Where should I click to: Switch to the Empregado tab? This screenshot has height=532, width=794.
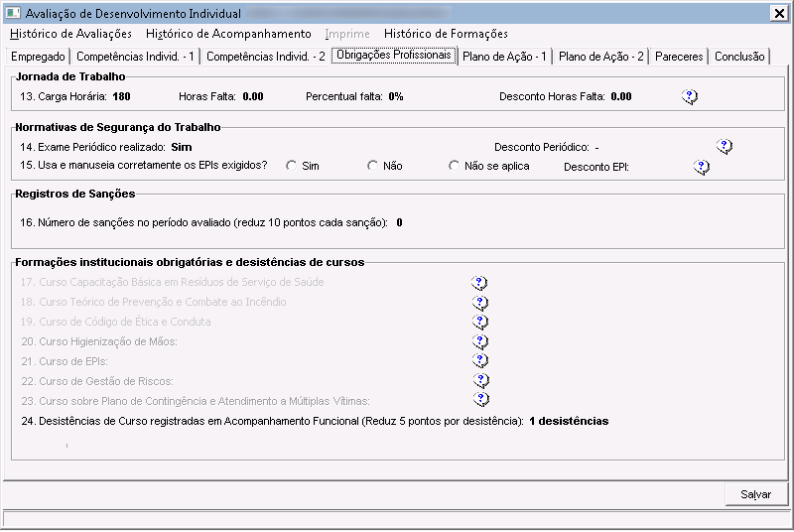tap(38, 57)
